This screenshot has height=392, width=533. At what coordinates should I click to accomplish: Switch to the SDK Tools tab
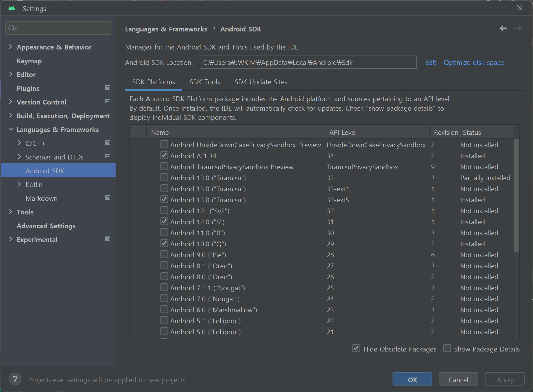coord(205,82)
